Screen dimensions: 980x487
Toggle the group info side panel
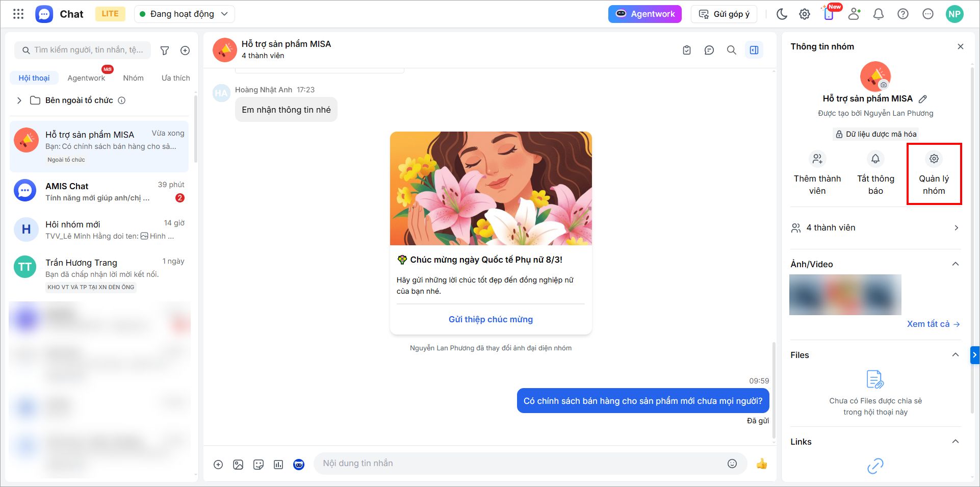click(x=754, y=50)
